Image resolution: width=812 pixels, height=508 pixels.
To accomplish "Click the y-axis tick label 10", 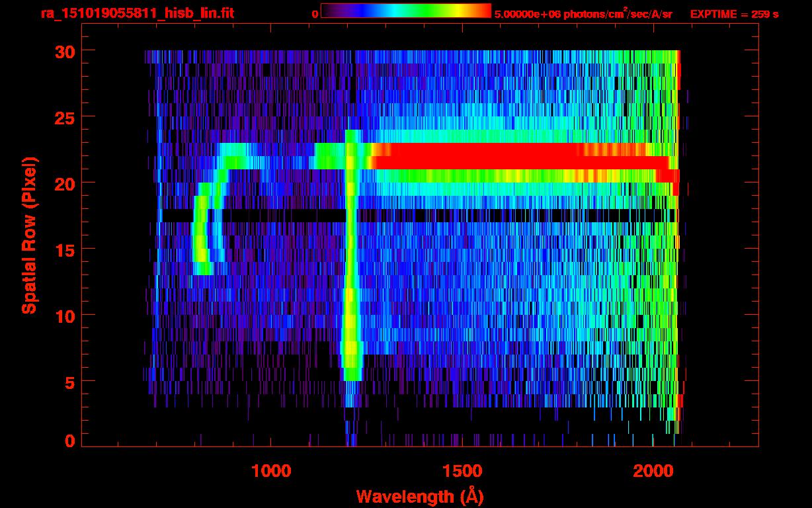I will click(64, 316).
